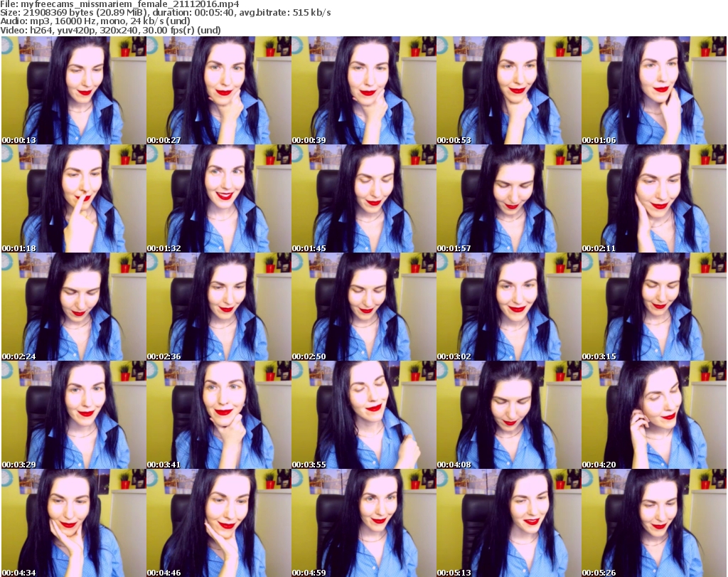Pick the thumbnail labeled 00:03:02
Screen dimensions: 728x577
(x=508, y=307)
